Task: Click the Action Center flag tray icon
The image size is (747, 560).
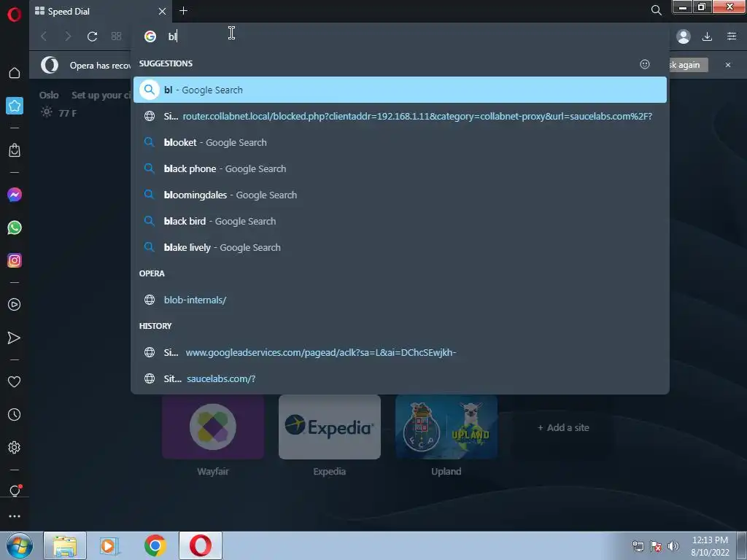Action: tap(656, 546)
